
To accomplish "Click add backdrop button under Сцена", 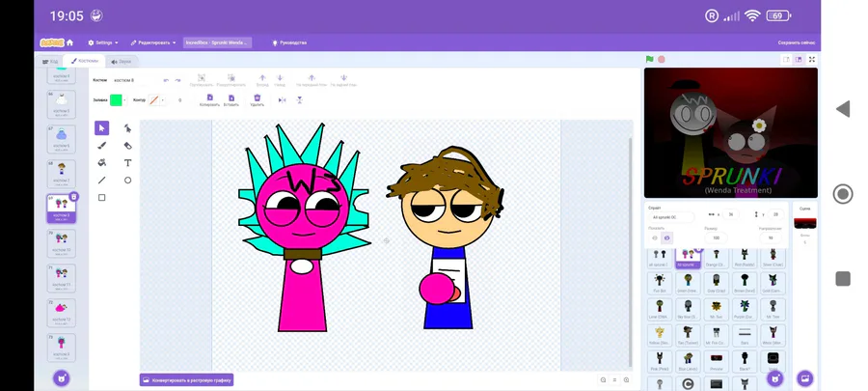I will pyautogui.click(x=805, y=378).
